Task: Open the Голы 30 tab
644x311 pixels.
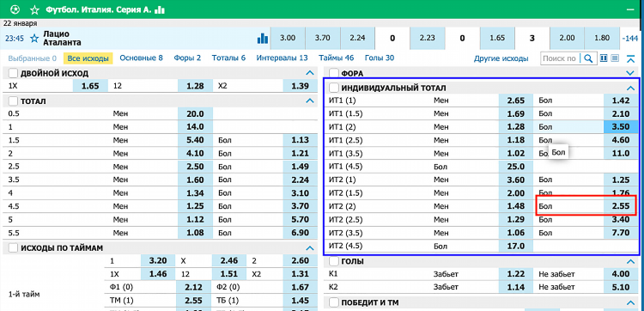Action: pos(379,58)
